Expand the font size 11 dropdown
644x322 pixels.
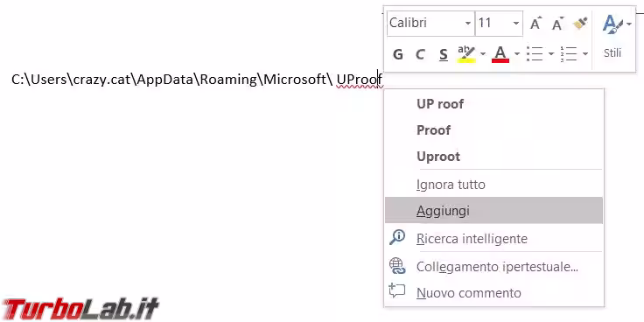[516, 24]
